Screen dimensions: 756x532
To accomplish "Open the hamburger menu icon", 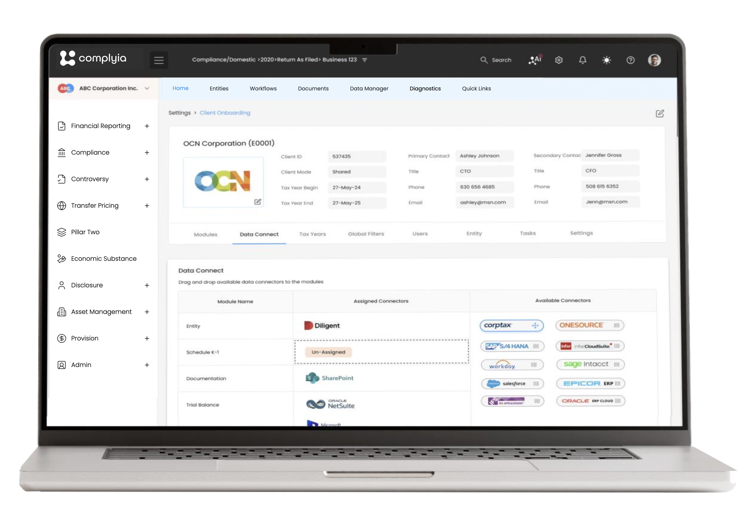I will (x=159, y=60).
